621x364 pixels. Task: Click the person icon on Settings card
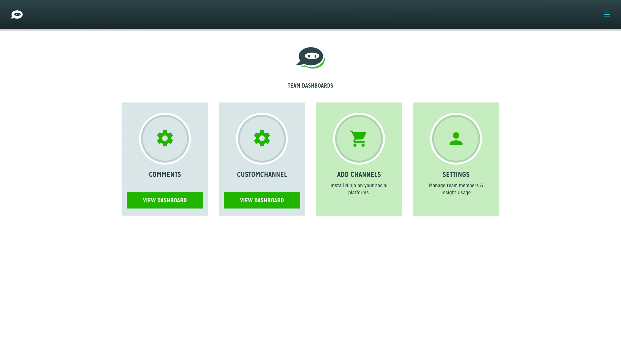(x=456, y=139)
